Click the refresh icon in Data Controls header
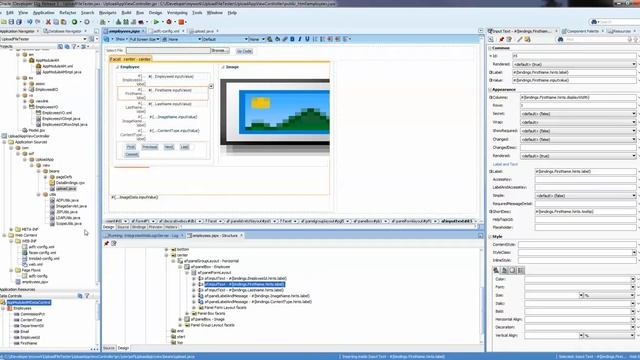 [x=80, y=296]
